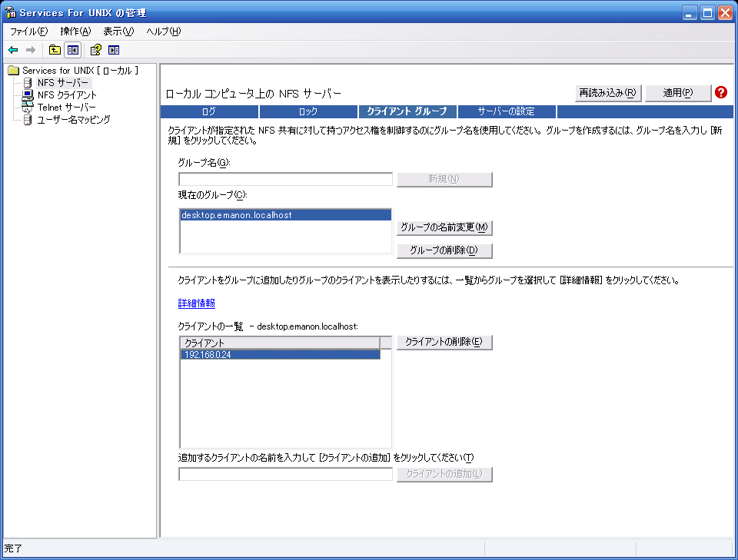Open the 表示(V) menu
Screen dimensions: 738x560
[x=118, y=31]
